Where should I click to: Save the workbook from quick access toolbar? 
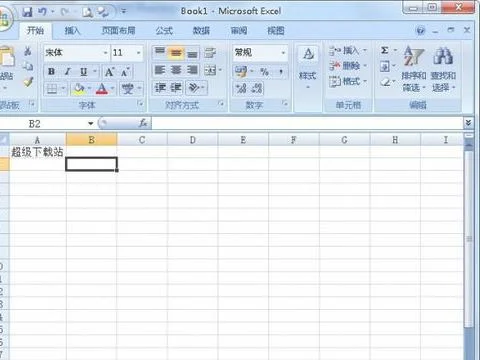[27, 12]
